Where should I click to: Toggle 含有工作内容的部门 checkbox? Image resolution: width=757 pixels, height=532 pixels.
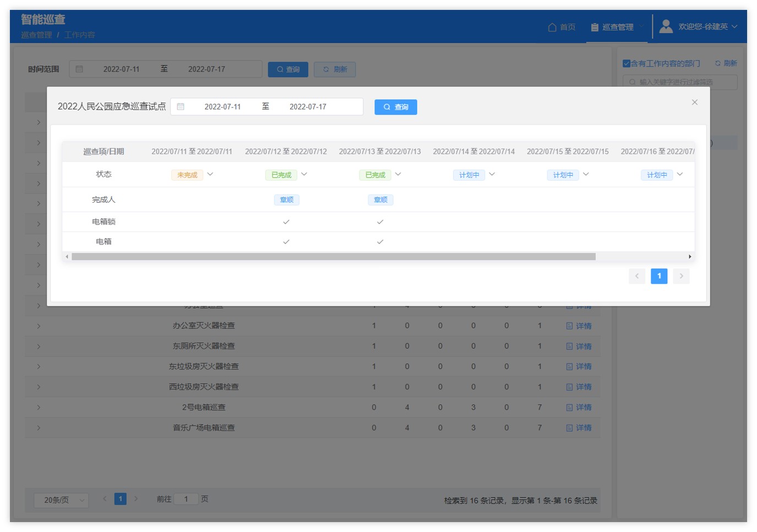(627, 63)
